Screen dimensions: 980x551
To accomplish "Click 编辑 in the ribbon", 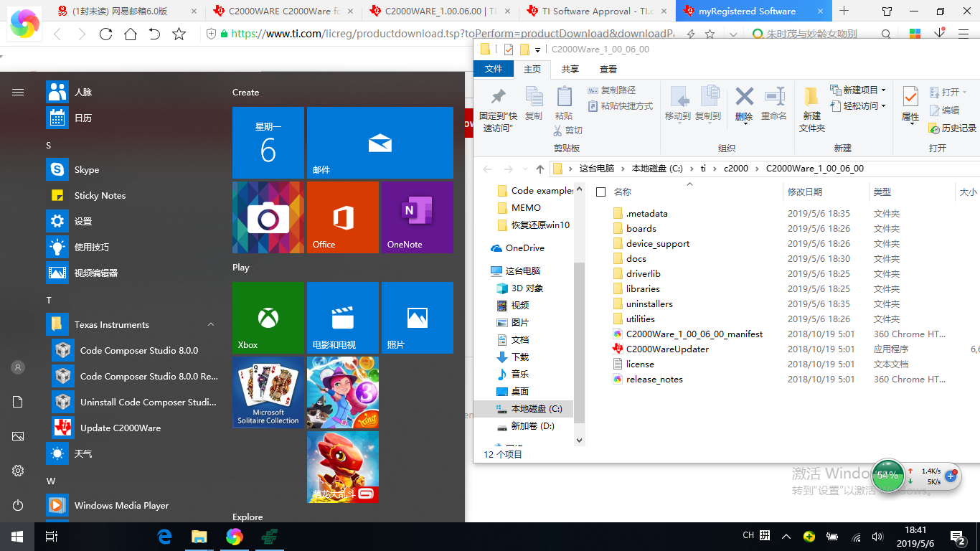I will (x=944, y=110).
